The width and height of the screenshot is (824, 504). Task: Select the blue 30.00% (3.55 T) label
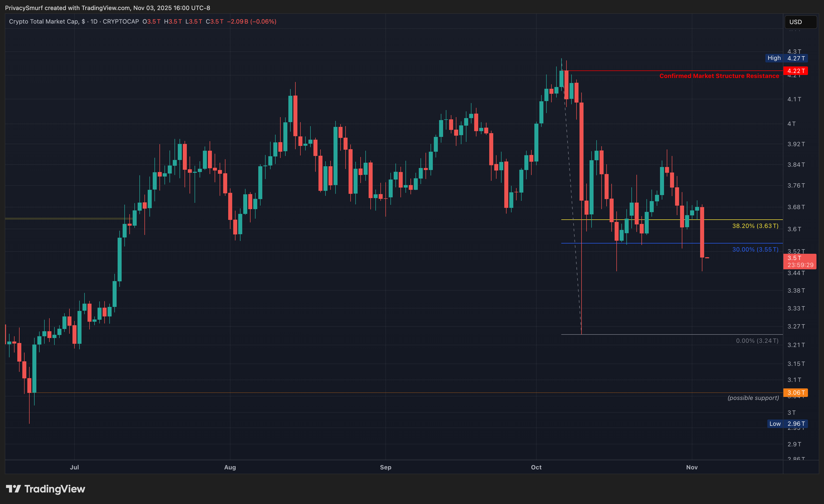[x=755, y=249]
